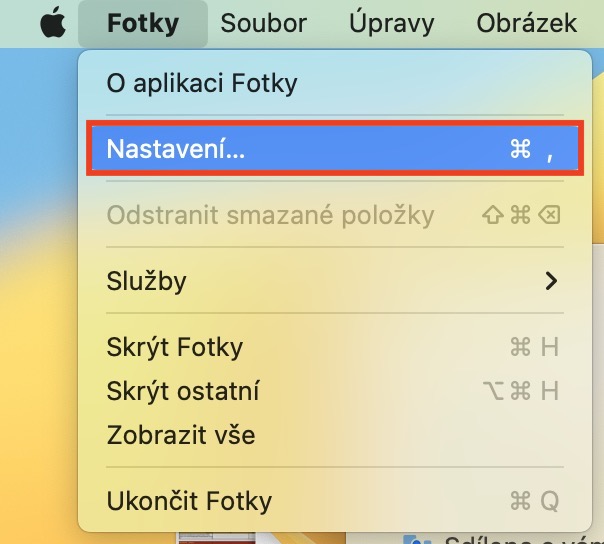The image size is (604, 544).
Task: Click the Sdílené s vámi people icon
Action: [x=421, y=540]
